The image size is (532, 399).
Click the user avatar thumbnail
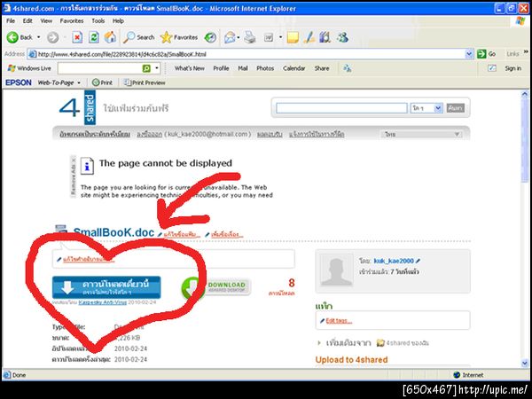[336, 271]
